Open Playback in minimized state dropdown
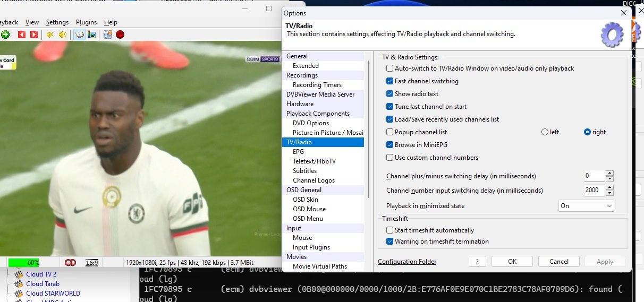 click(x=586, y=206)
